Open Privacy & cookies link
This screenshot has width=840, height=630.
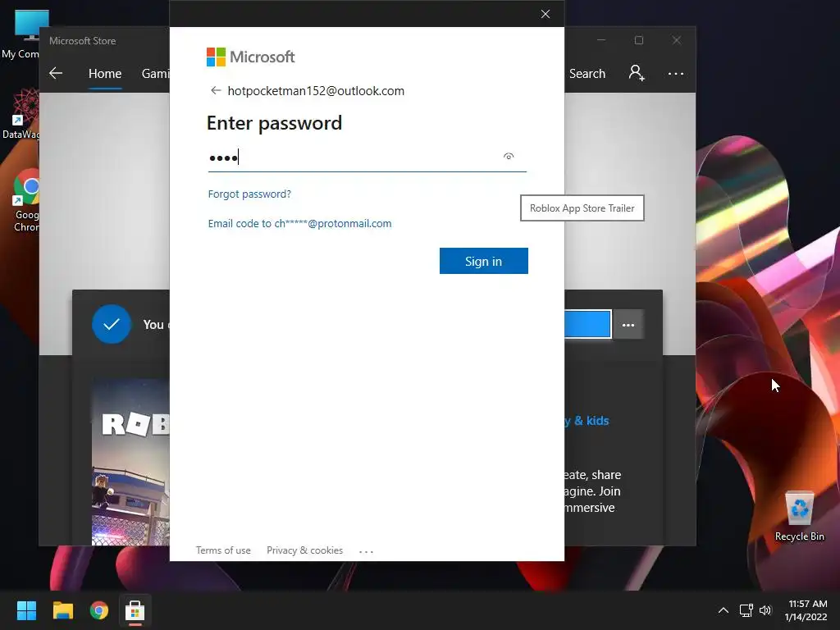[305, 550]
